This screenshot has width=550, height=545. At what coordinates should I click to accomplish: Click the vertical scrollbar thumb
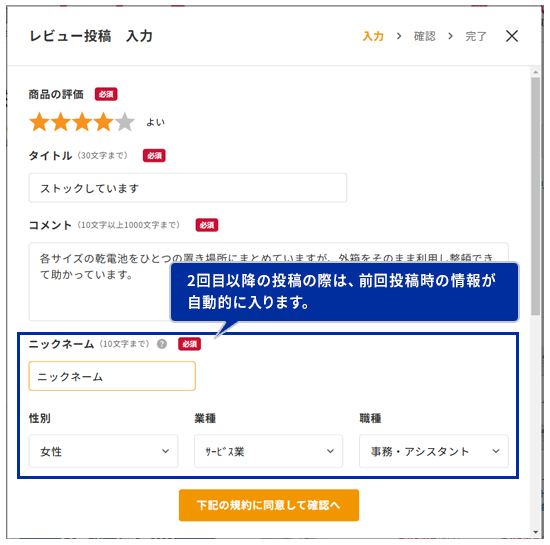click(535, 196)
